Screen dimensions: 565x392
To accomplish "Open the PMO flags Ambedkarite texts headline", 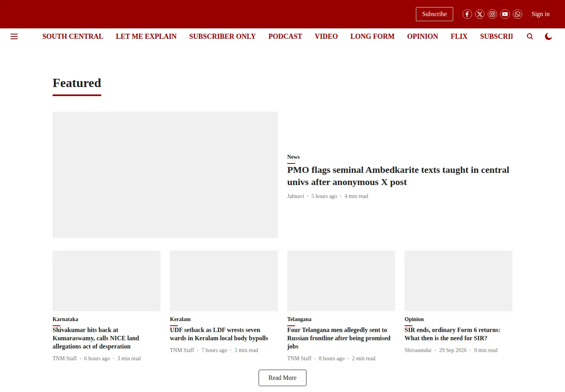I will pyautogui.click(x=398, y=176).
